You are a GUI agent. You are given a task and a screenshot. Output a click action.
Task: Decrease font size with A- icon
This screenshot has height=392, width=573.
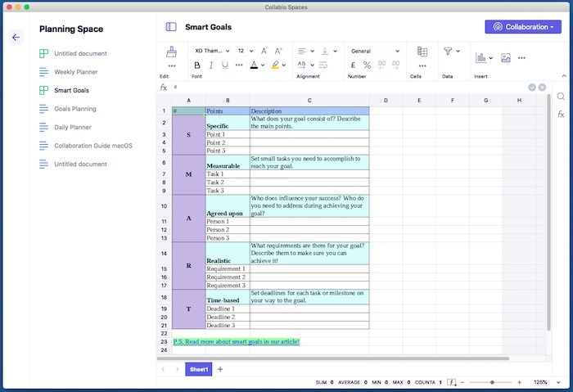click(x=264, y=51)
